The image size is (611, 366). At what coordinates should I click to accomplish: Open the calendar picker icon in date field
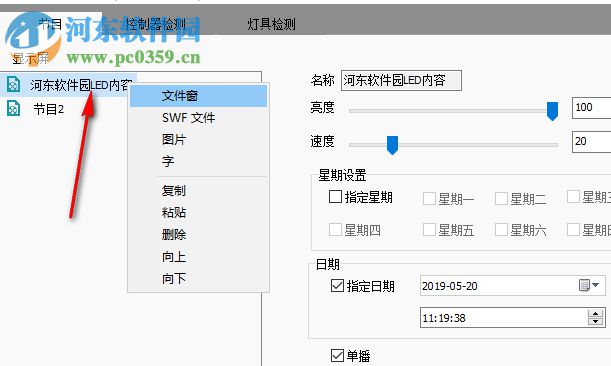[x=584, y=285]
